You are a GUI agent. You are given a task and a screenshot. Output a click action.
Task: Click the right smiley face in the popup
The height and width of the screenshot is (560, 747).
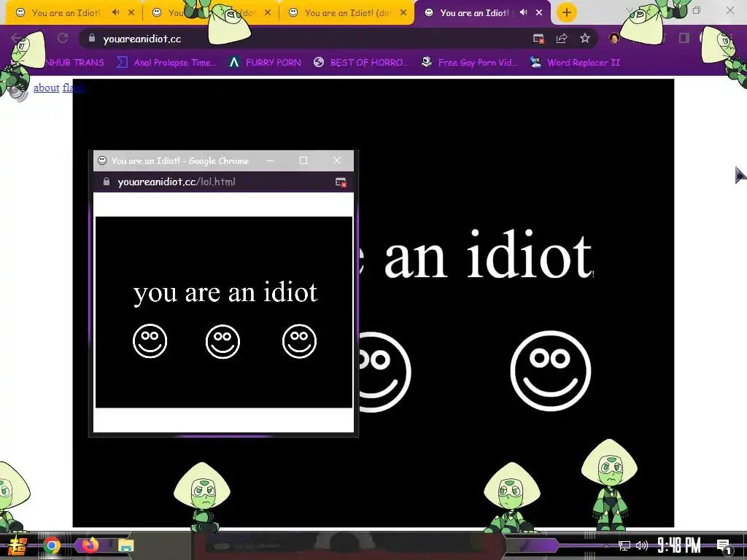click(x=299, y=341)
